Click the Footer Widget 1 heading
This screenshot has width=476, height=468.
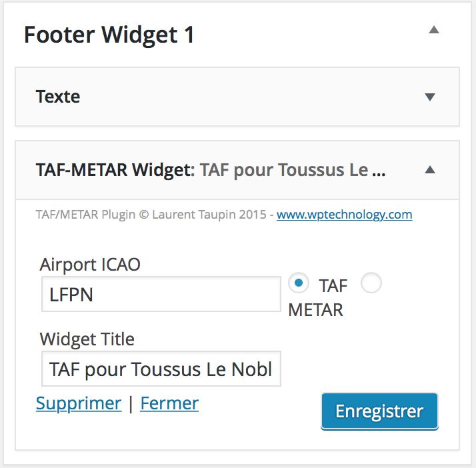click(x=109, y=35)
